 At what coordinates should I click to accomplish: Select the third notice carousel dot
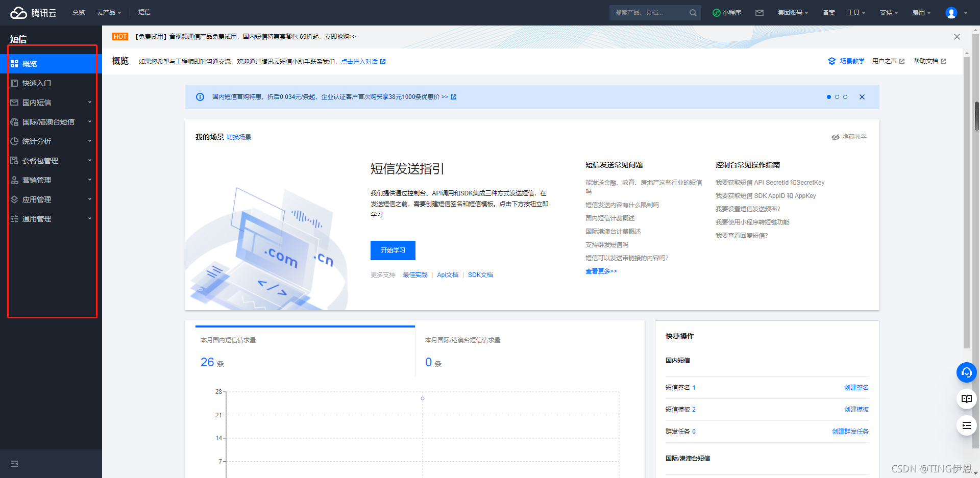point(845,97)
